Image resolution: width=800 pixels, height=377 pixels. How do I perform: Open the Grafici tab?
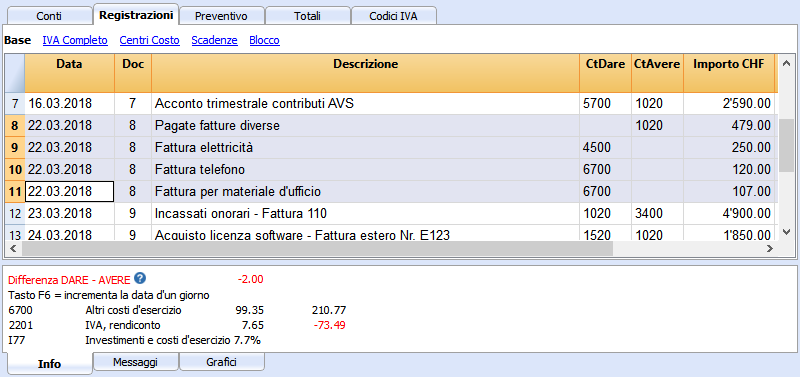click(221, 362)
